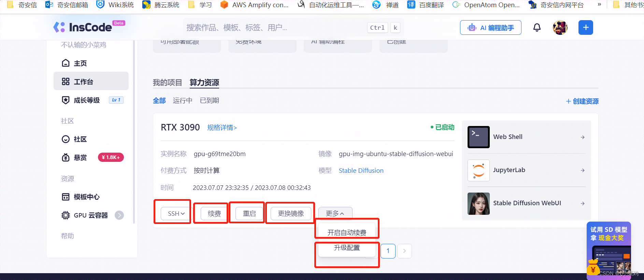Image resolution: width=644 pixels, height=280 pixels.
Task: Filter resources by 已到期
Action: tap(210, 100)
